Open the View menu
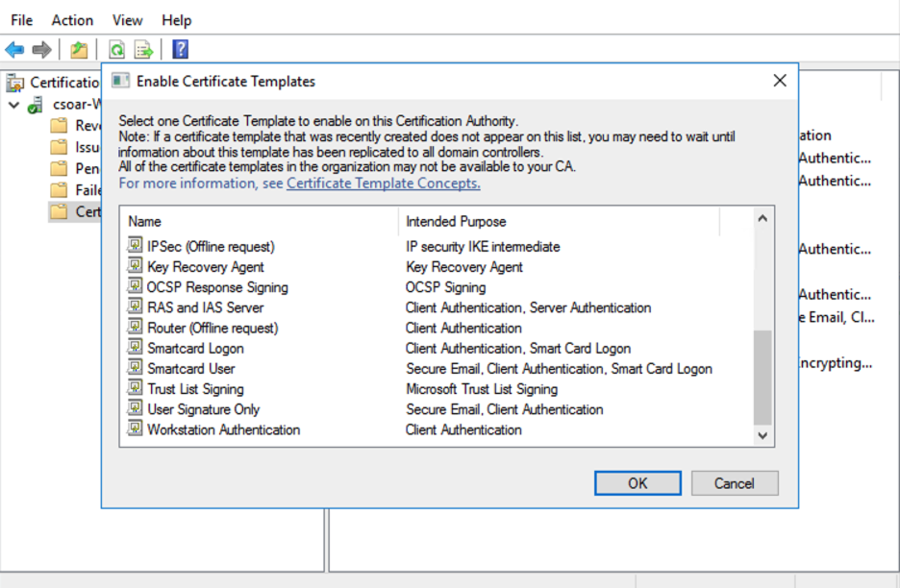This screenshot has height=588, width=900. [126, 19]
